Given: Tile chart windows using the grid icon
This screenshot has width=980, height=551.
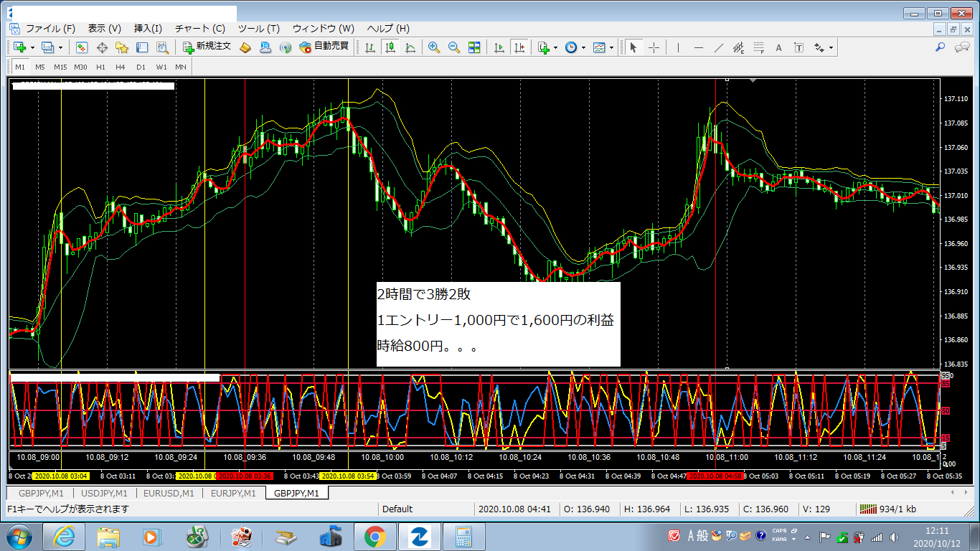Looking at the screenshot, I should point(473,47).
